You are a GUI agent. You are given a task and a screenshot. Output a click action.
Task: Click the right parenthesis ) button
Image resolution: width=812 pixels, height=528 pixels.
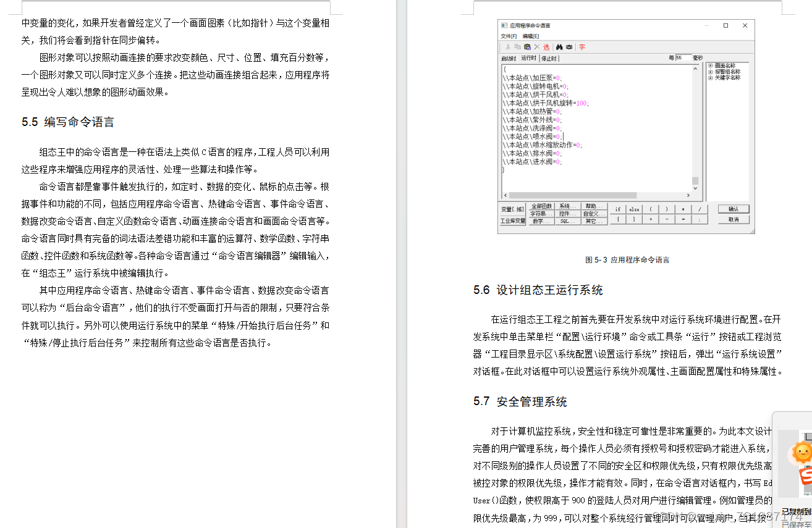[667, 209]
